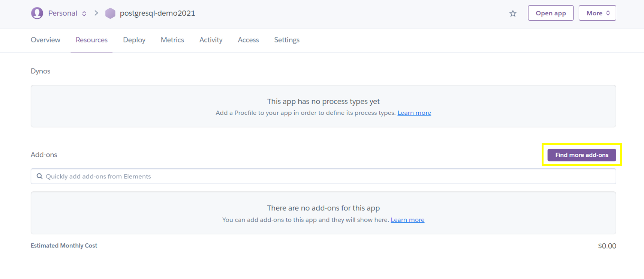Click the Dynos section heading
The width and height of the screenshot is (644, 279).
click(x=40, y=71)
